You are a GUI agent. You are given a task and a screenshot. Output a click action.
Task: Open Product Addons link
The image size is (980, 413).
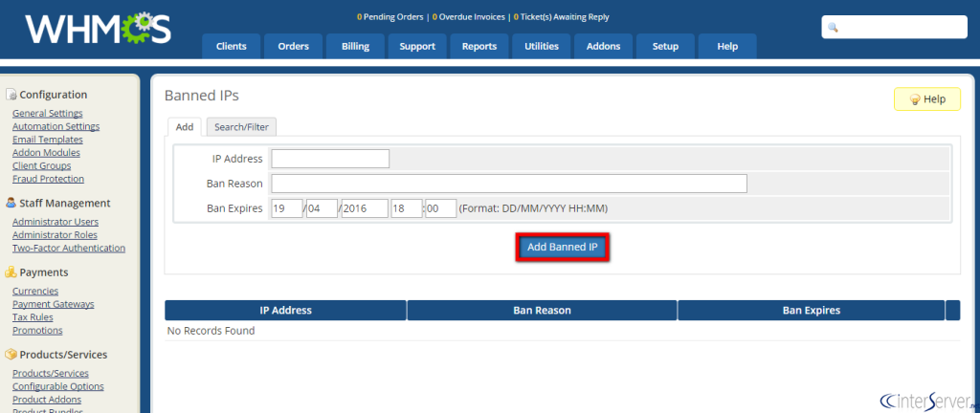47,400
